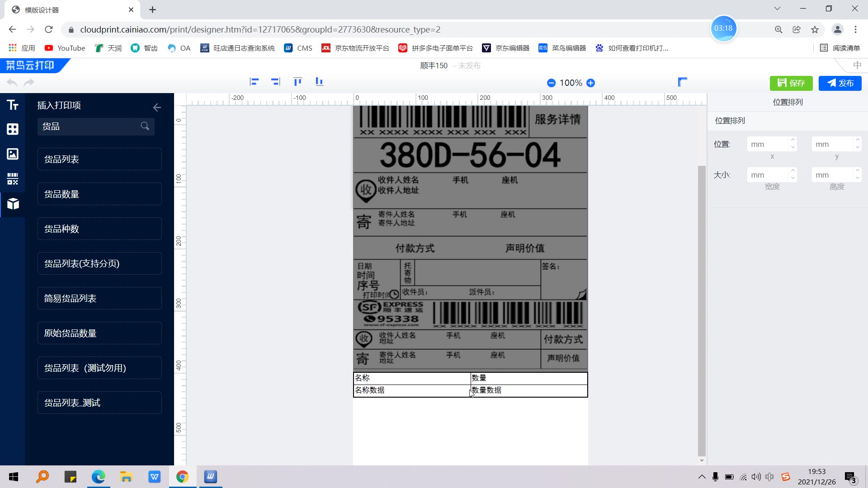Switch language with the 中 toggle
868x488 pixels.
click(857, 66)
